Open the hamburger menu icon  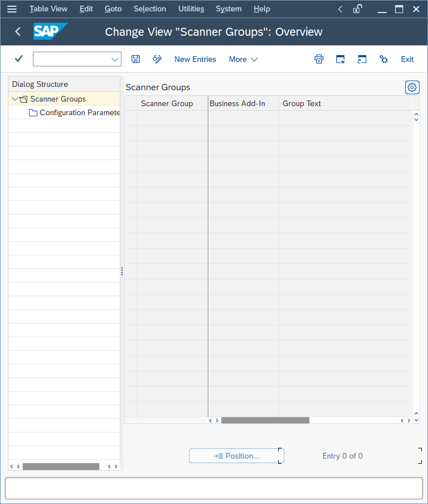click(x=12, y=9)
